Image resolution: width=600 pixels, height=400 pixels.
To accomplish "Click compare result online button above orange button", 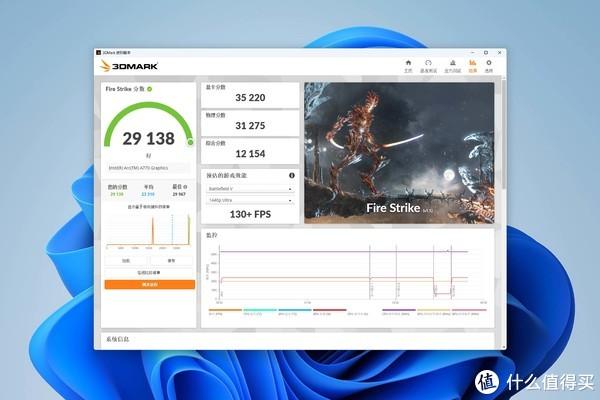I will [149, 273].
